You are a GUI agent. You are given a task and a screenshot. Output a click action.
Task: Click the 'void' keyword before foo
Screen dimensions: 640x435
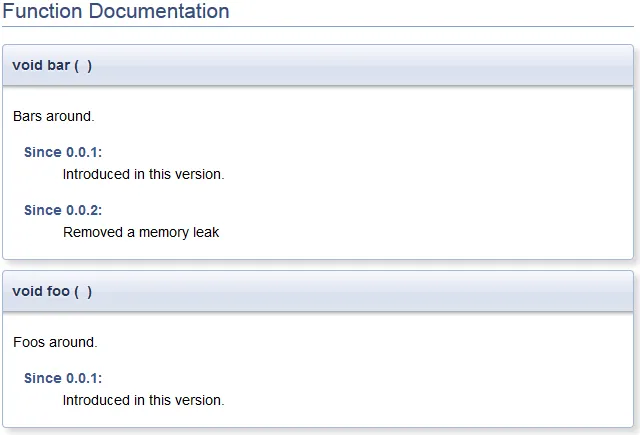pyautogui.click(x=27, y=291)
